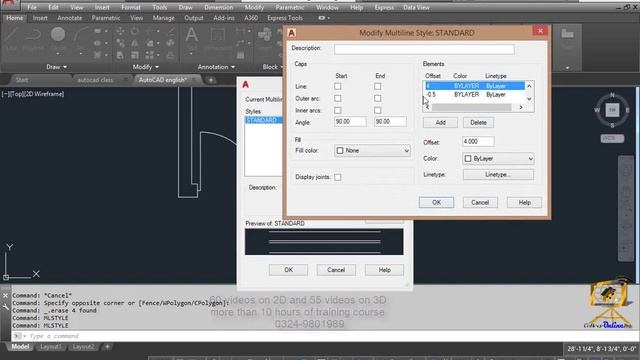The height and width of the screenshot is (360, 640).
Task: Expand the Modify panel flyout
Action: (146, 67)
